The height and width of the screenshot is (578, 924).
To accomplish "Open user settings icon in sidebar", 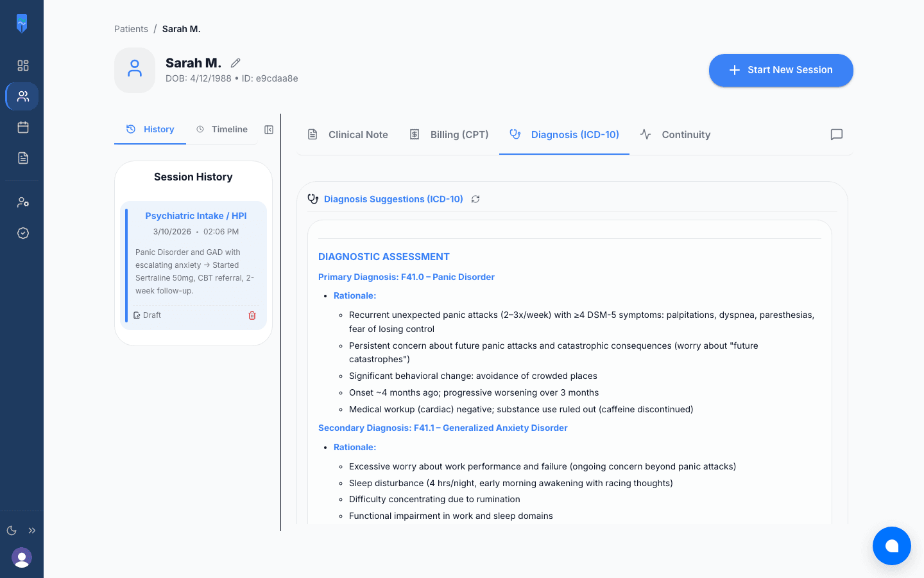I will pos(23,202).
